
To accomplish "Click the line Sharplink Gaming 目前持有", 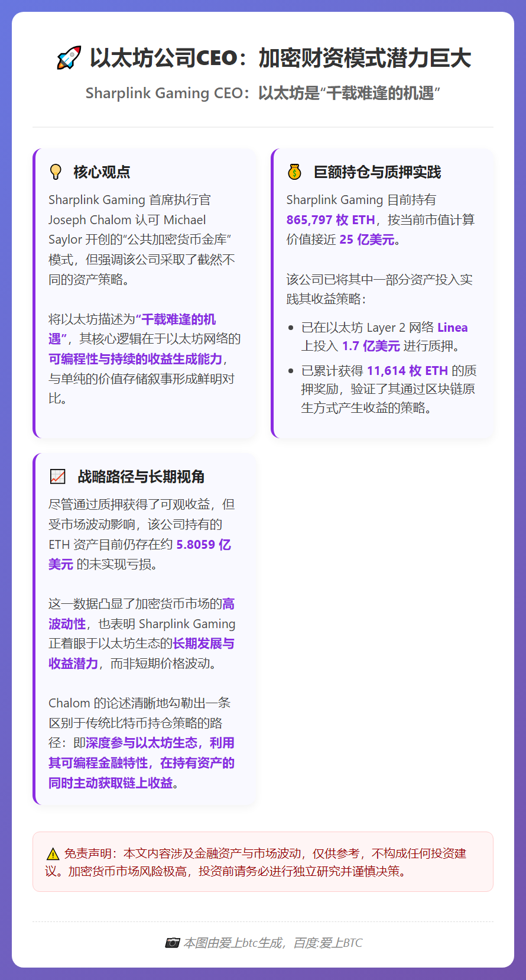I will 361,200.
